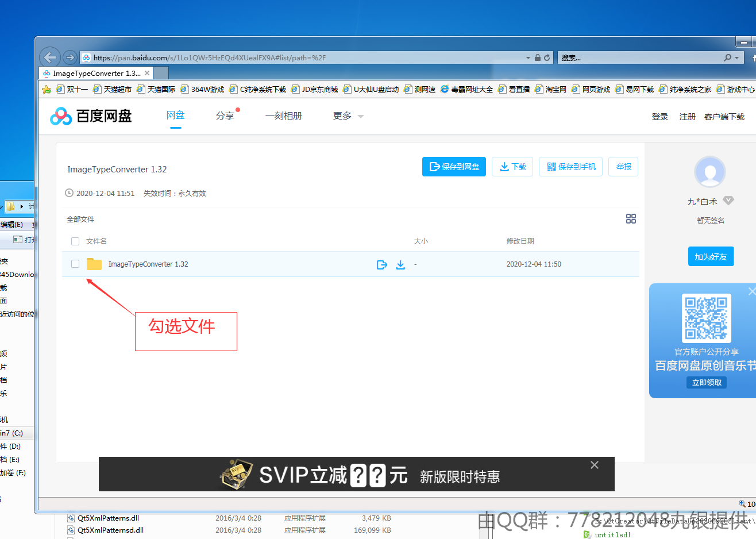Select Qt5XmlPatterns.dll in the Explorer window
Screen dimensions: 756x539
pos(108,518)
